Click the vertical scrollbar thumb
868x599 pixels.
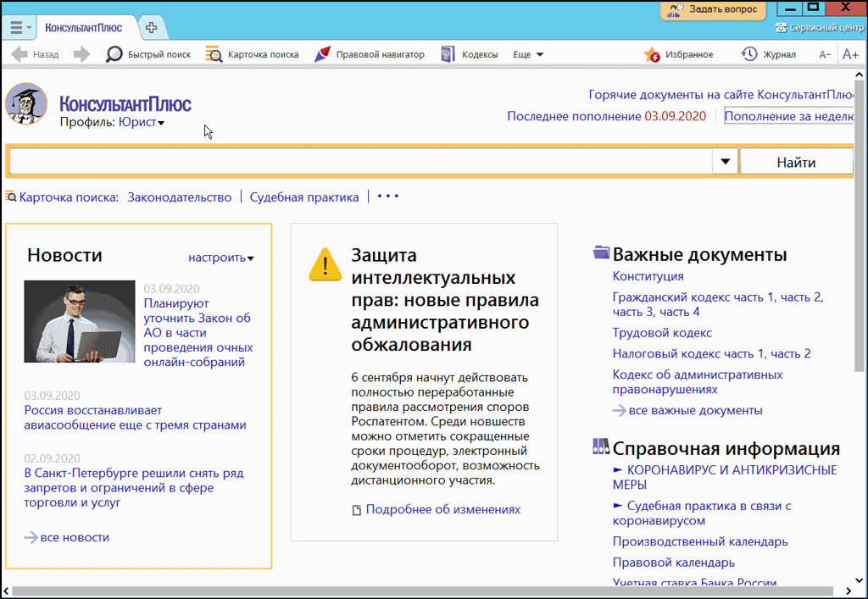coord(859,225)
